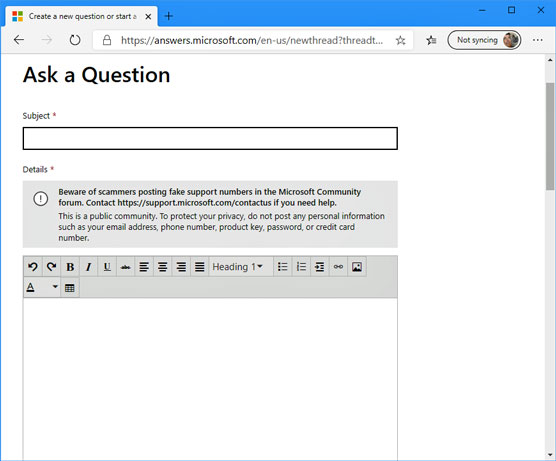
Task: Align text right
Action: point(181,267)
